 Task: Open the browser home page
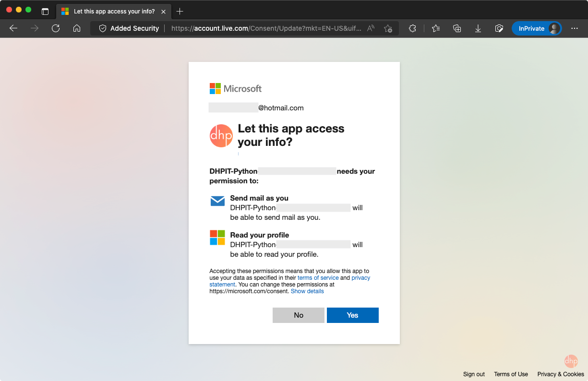click(77, 28)
